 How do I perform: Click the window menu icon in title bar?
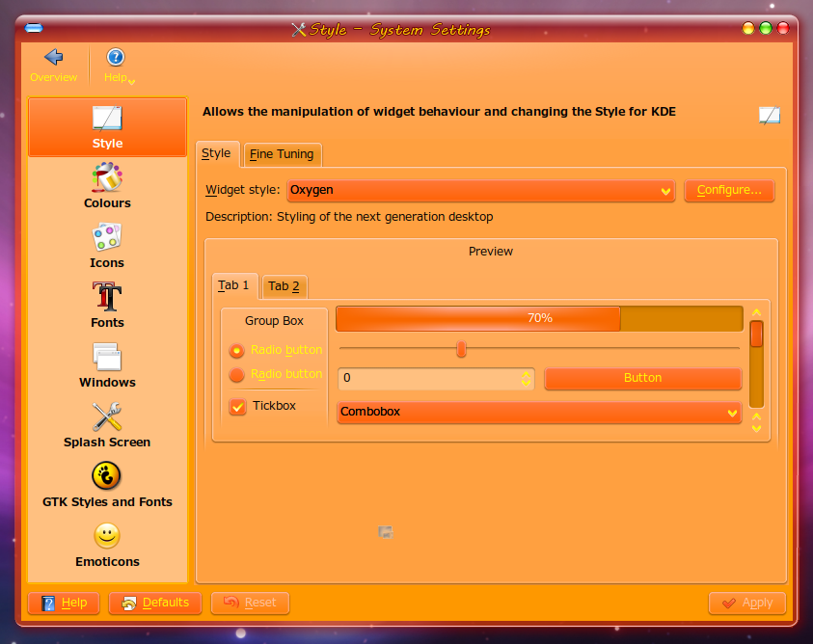pyautogui.click(x=34, y=28)
